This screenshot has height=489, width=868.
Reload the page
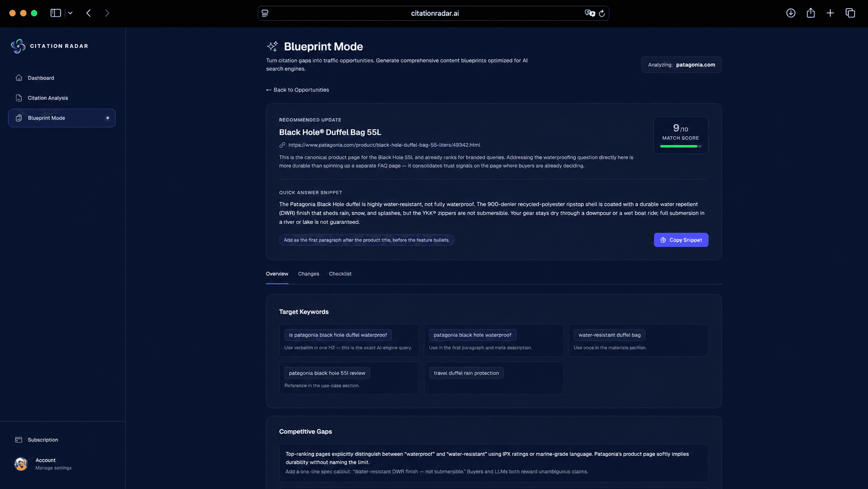point(602,14)
